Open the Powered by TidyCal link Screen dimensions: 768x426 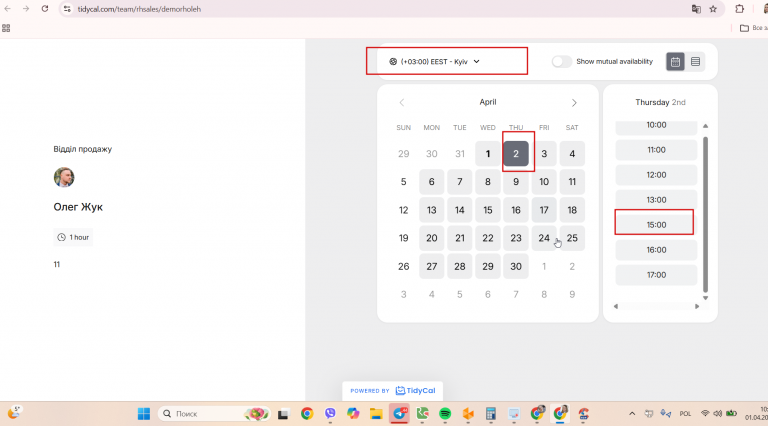pyautogui.click(x=392, y=391)
